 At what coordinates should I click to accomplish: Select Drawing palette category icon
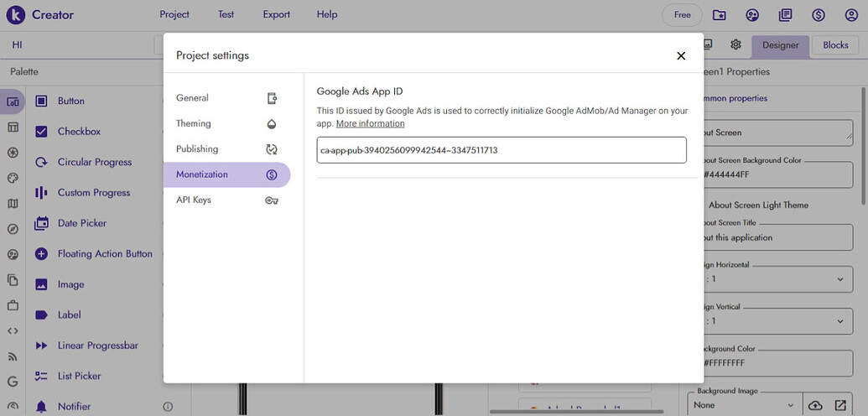pyautogui.click(x=13, y=178)
